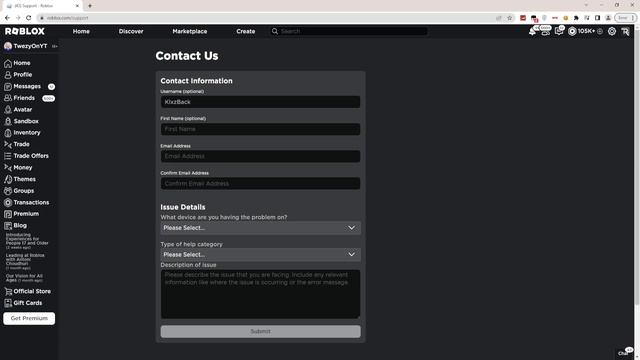Open the Friends sidebar icon
The height and width of the screenshot is (360, 640).
[x=8, y=98]
